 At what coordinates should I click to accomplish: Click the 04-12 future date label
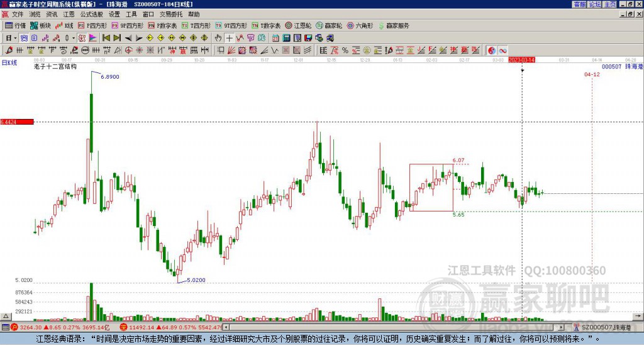pos(592,74)
